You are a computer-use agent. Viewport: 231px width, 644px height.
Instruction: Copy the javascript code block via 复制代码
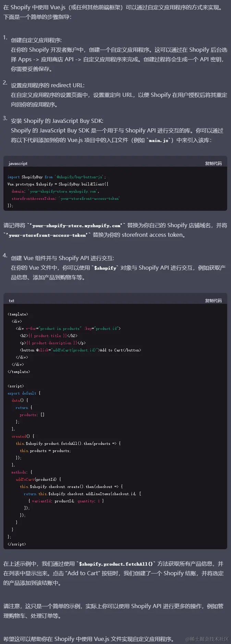point(213,164)
